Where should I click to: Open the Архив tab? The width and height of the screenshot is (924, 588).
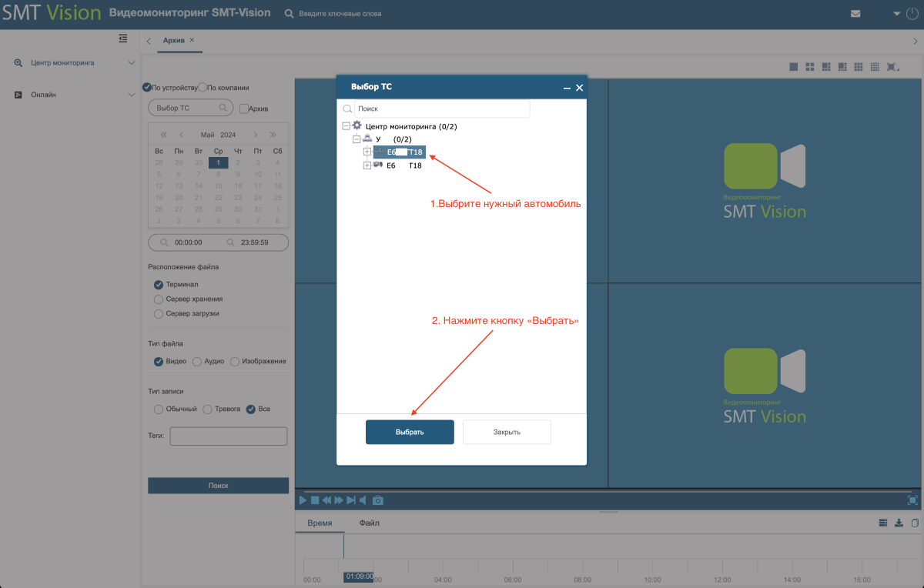coord(174,40)
